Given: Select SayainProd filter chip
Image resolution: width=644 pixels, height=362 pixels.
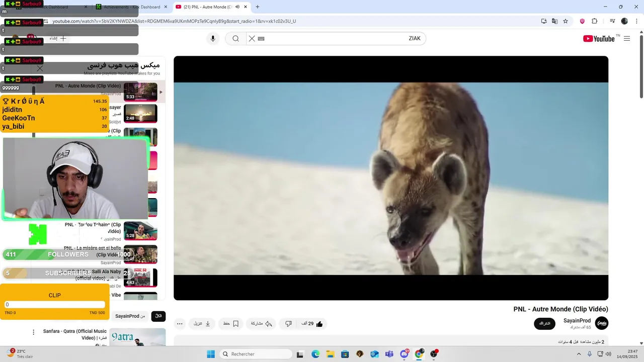Looking at the screenshot, I should (130, 316).
